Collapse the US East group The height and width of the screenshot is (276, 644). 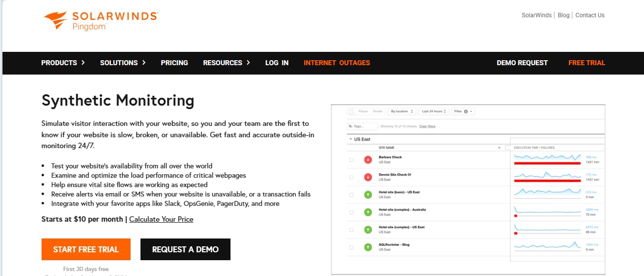(351, 139)
